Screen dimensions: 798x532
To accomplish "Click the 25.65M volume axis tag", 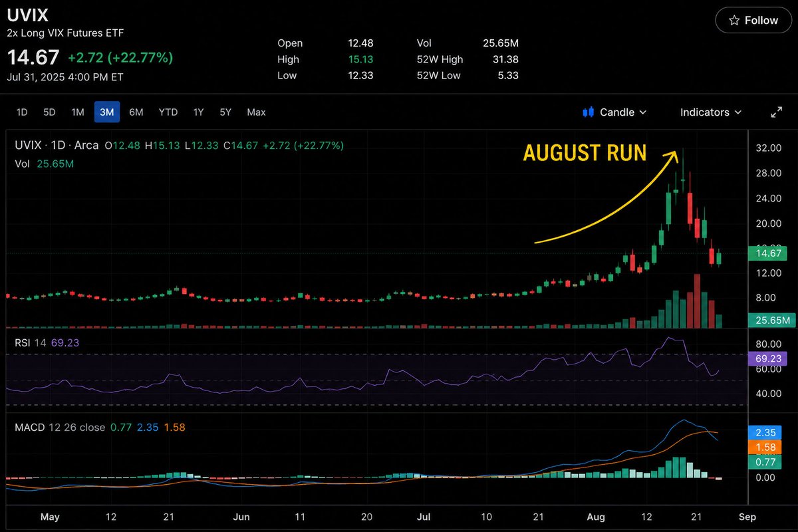I will coord(771,321).
